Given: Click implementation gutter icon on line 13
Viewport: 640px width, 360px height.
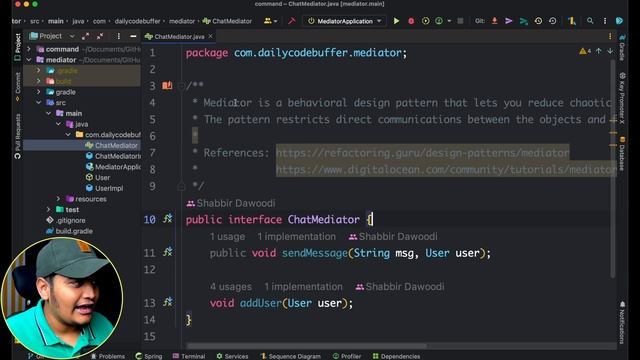Looking at the screenshot, I should pyautogui.click(x=167, y=302).
